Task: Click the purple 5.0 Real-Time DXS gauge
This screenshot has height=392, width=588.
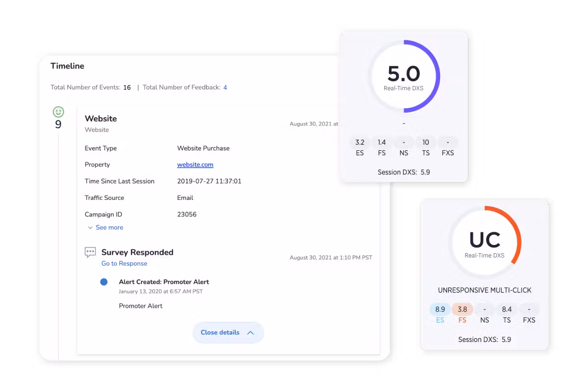Action: [x=404, y=76]
